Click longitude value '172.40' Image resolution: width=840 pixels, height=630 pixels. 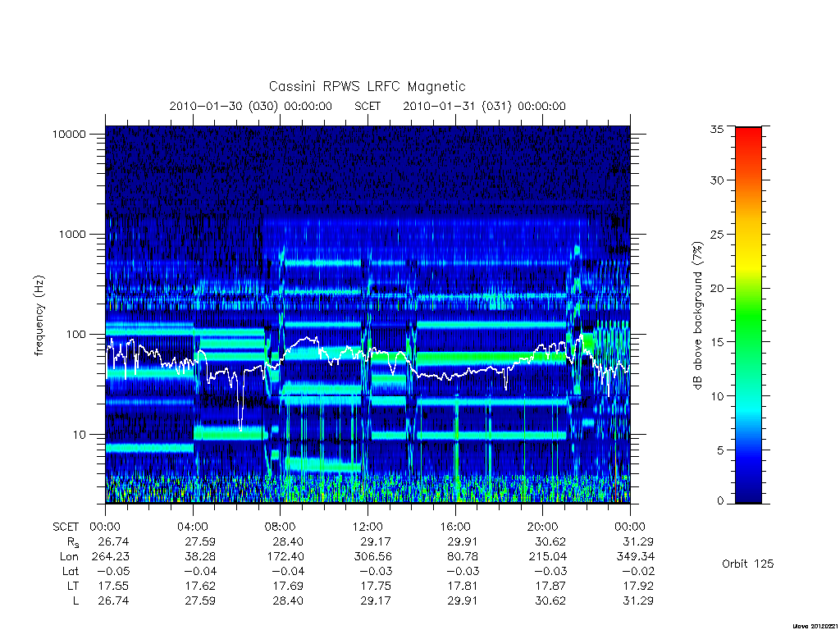pyautogui.click(x=285, y=557)
